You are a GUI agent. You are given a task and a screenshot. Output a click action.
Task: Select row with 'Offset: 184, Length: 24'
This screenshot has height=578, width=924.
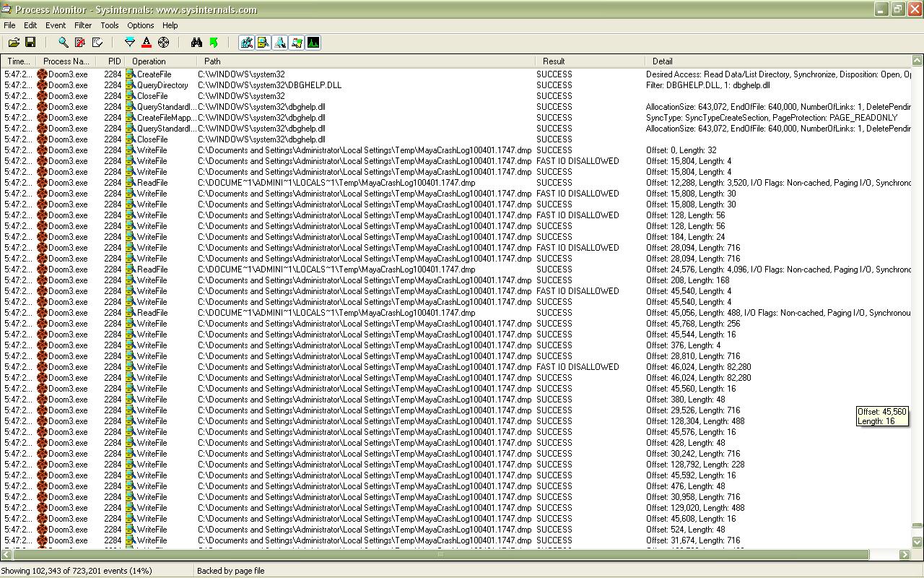[456, 237]
